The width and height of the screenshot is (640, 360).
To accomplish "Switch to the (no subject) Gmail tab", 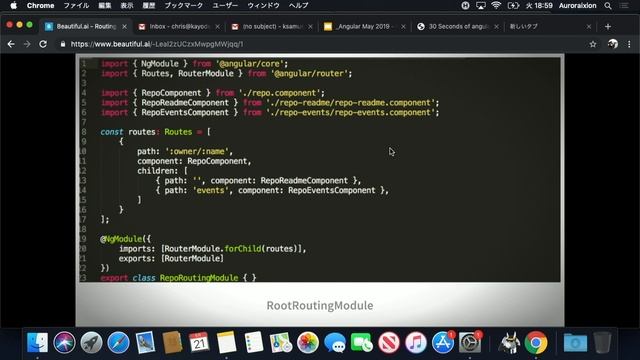I will click(x=272, y=27).
